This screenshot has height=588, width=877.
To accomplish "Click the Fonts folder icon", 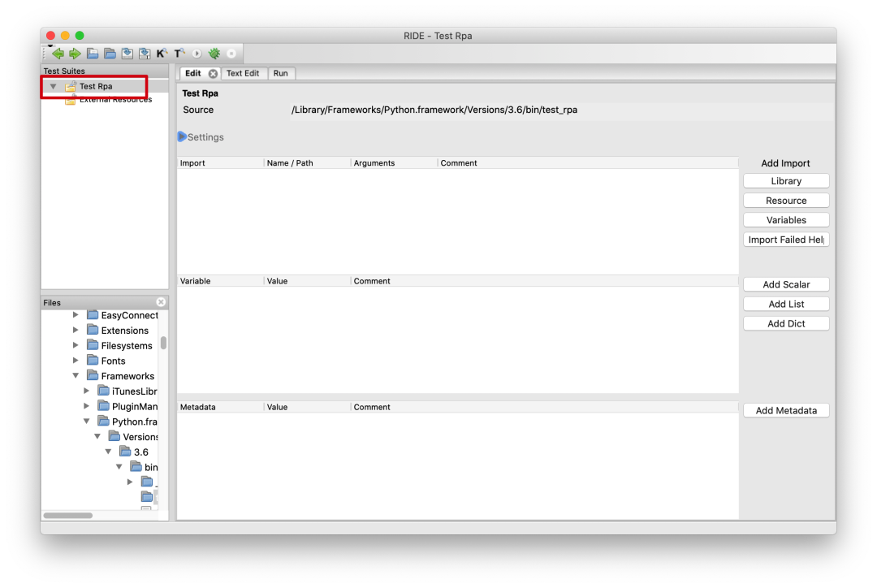I will point(93,361).
